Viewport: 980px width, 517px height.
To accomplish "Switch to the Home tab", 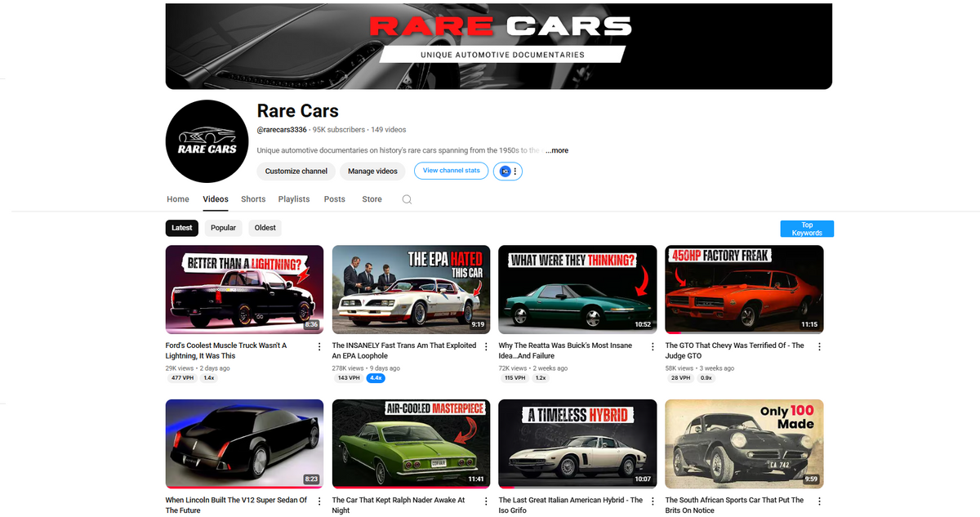I will coord(178,199).
